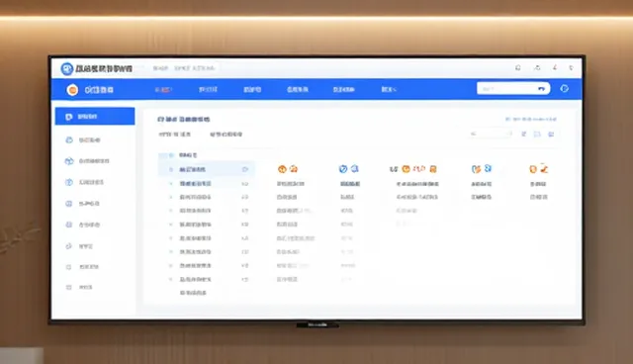
Task: Click the fourth sidebar item's icon
Action: (x=69, y=182)
